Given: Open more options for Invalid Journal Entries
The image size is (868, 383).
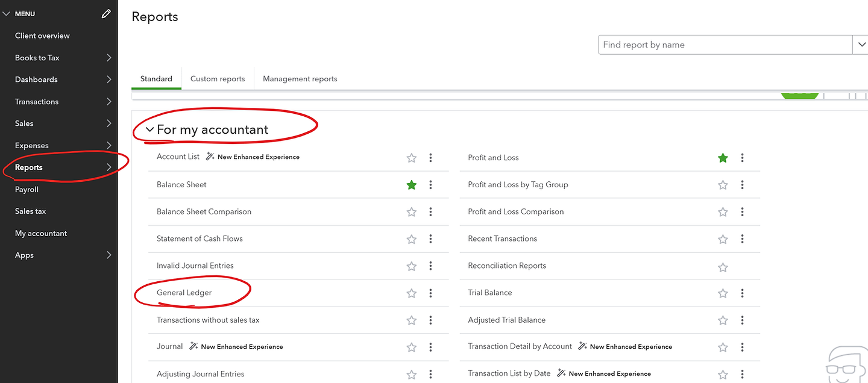Looking at the screenshot, I should tap(430, 266).
